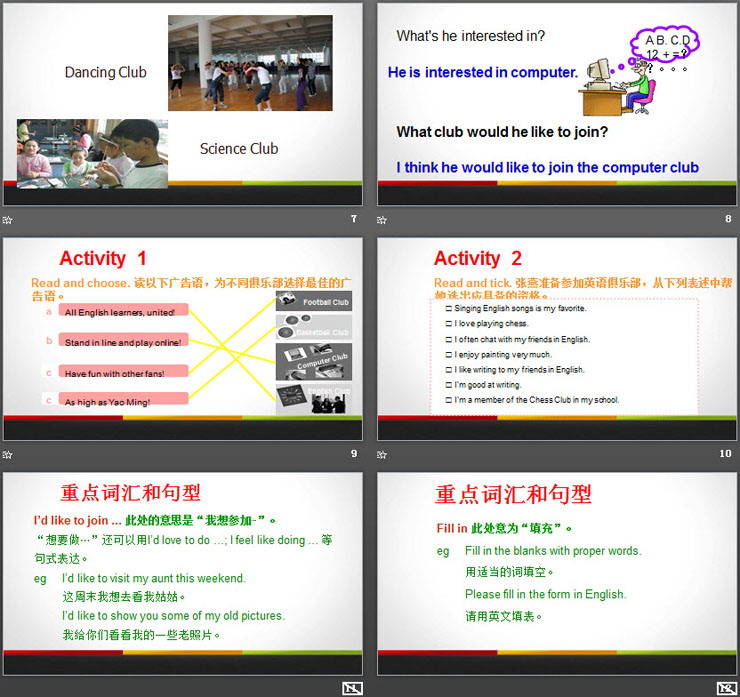
Task: Click slide number 8 label
Action: click(728, 218)
